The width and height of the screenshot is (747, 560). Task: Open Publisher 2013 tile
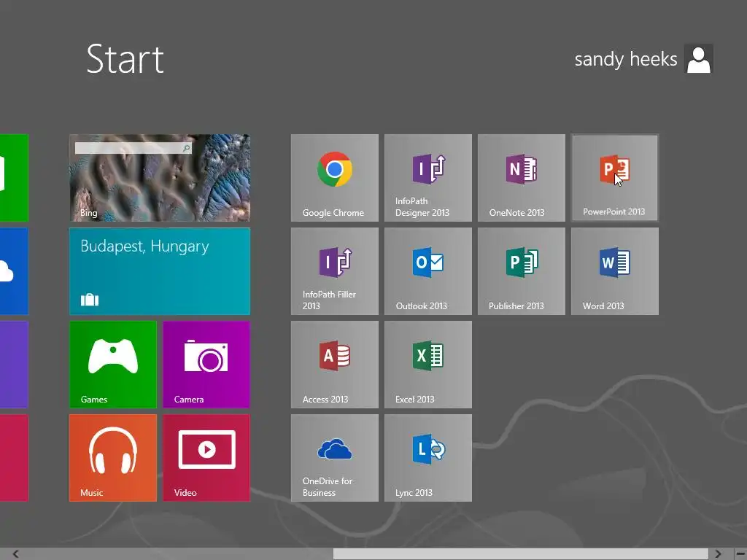click(x=521, y=271)
